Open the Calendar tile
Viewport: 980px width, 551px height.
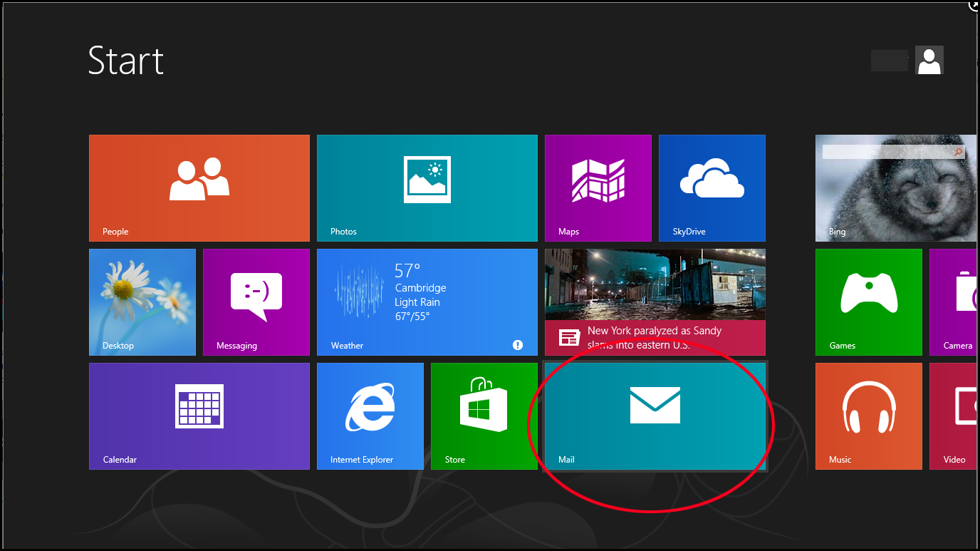pos(199,416)
